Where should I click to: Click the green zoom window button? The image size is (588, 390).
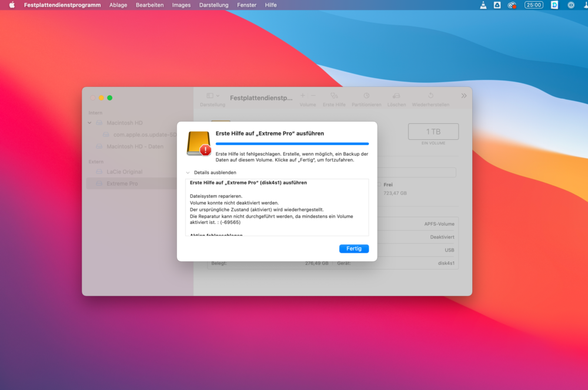click(x=109, y=97)
